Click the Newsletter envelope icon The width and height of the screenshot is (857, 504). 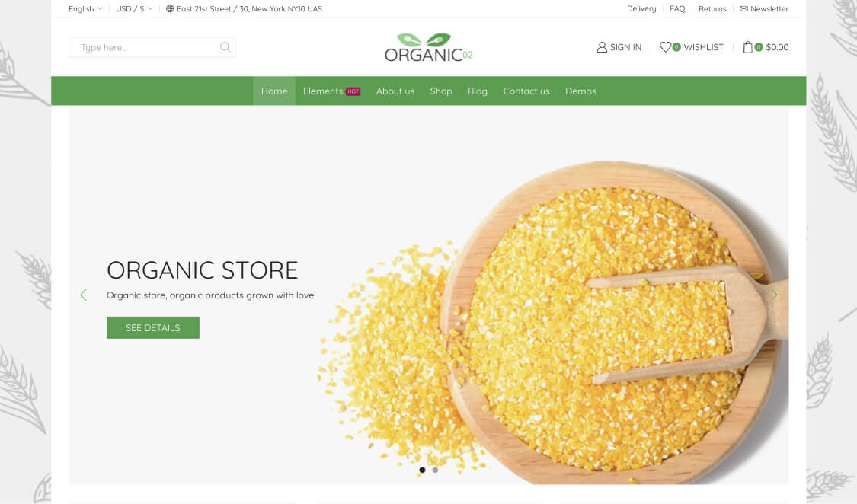click(743, 8)
